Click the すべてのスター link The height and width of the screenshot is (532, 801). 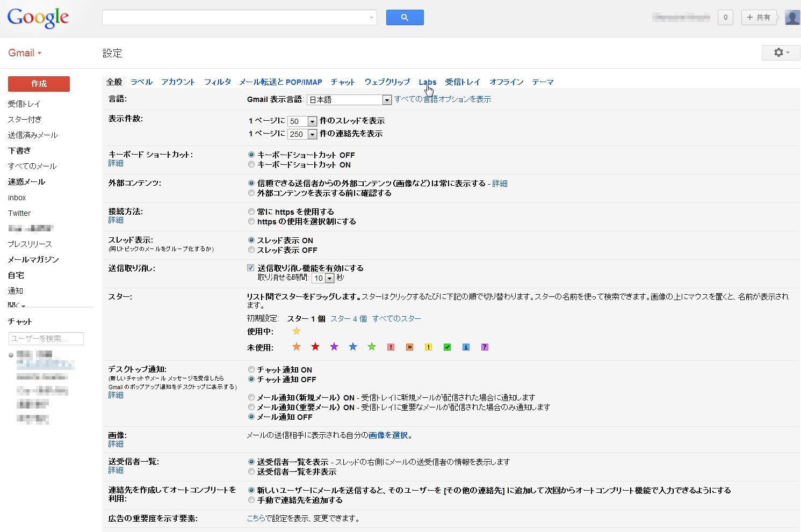(396, 318)
